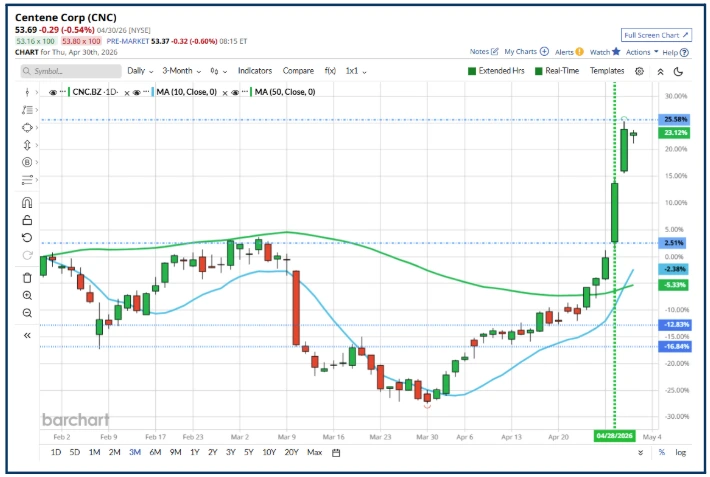
Task: Open the chart type candlestick dropdown
Action: (219, 71)
